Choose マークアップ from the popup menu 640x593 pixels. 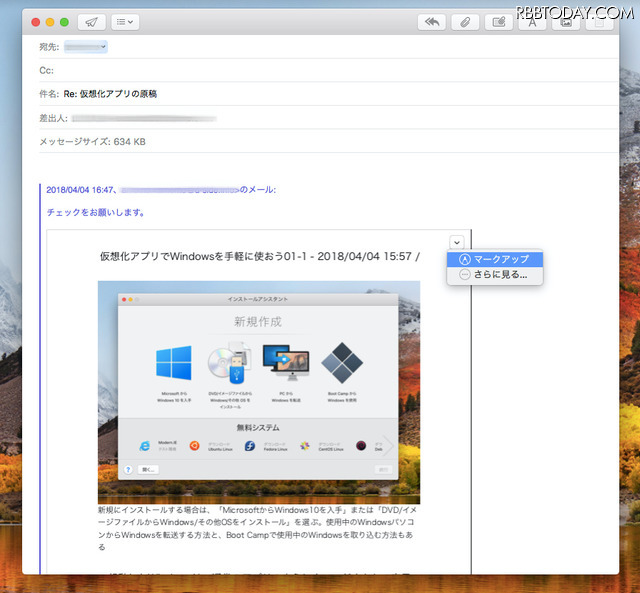pos(495,259)
